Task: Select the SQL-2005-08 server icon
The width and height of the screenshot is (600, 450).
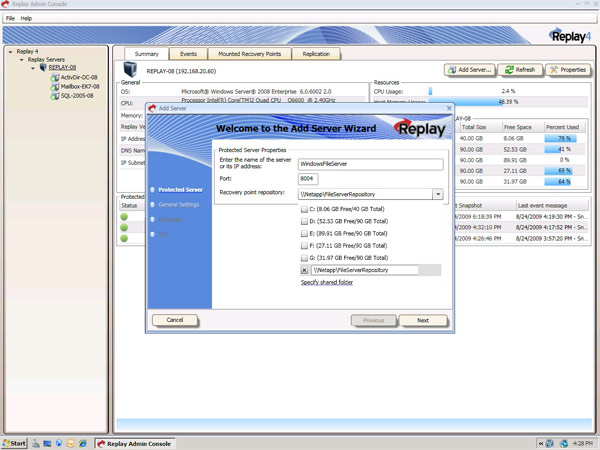Action: pos(55,96)
